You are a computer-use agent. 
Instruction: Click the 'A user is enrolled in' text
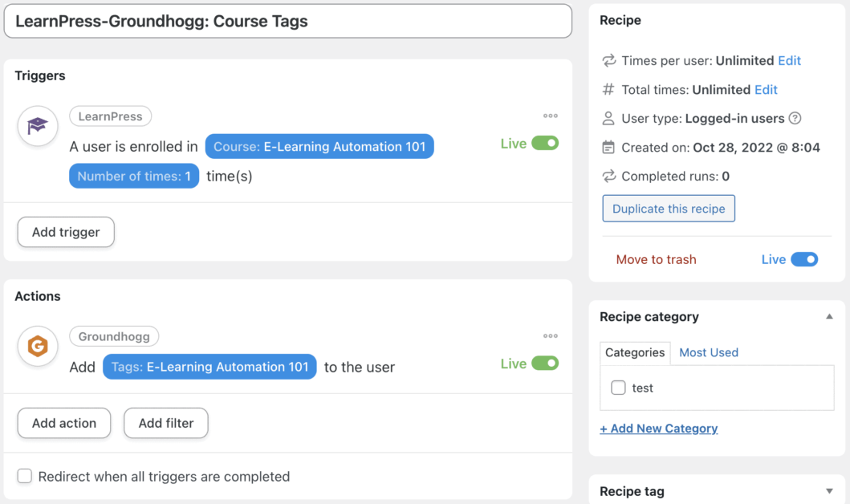[x=133, y=146]
